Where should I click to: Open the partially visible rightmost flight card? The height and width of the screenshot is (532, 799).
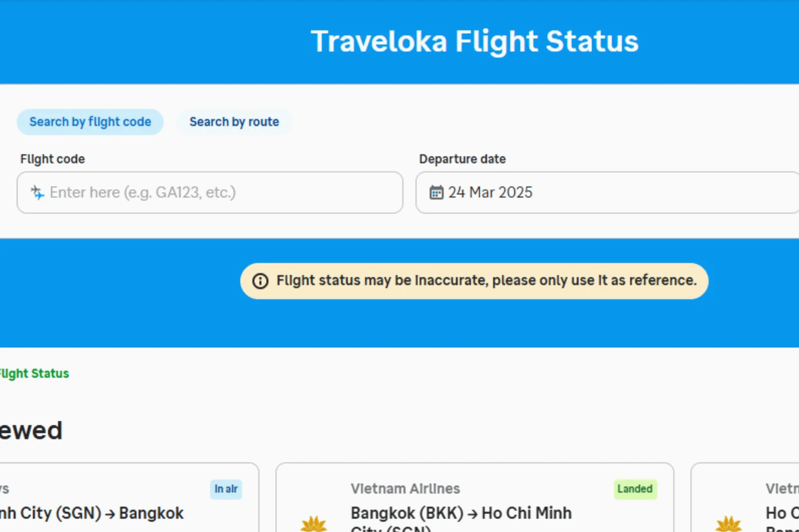click(745, 497)
